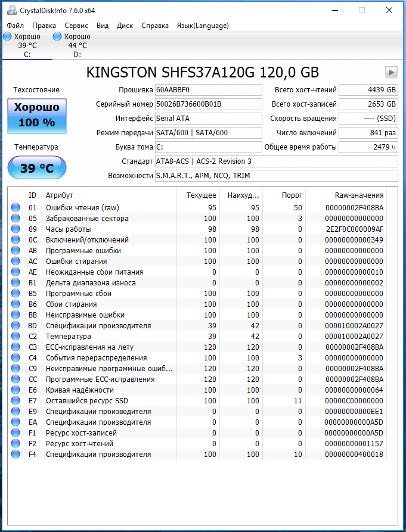Screen dimensions: 406x532
Task: Click the status orb for attribute AB
Action: (16, 250)
